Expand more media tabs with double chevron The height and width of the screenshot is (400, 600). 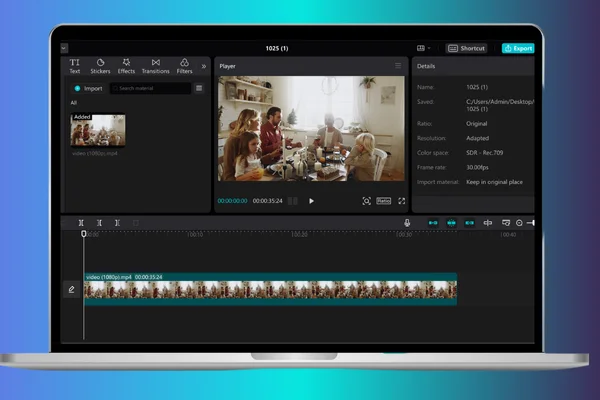204,66
